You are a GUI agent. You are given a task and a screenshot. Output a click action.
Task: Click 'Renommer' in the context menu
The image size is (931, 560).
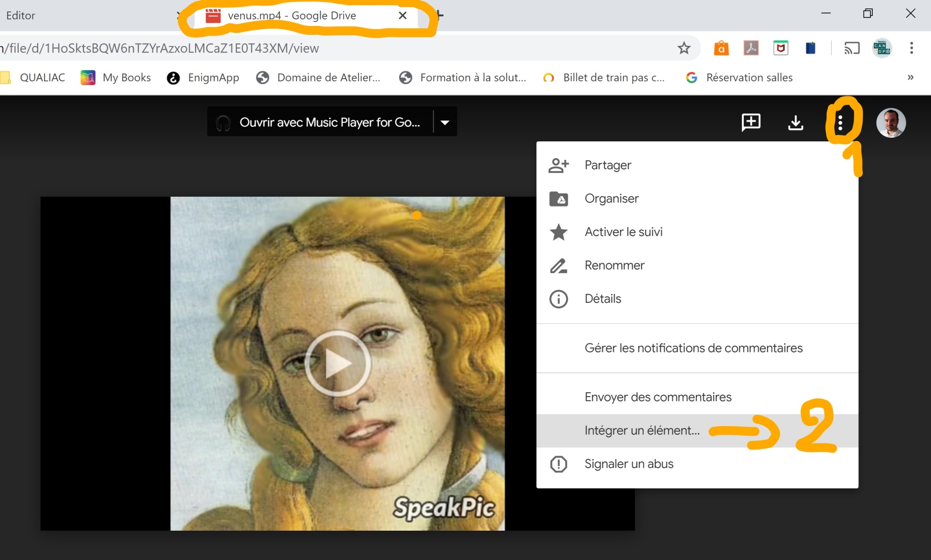614,266
